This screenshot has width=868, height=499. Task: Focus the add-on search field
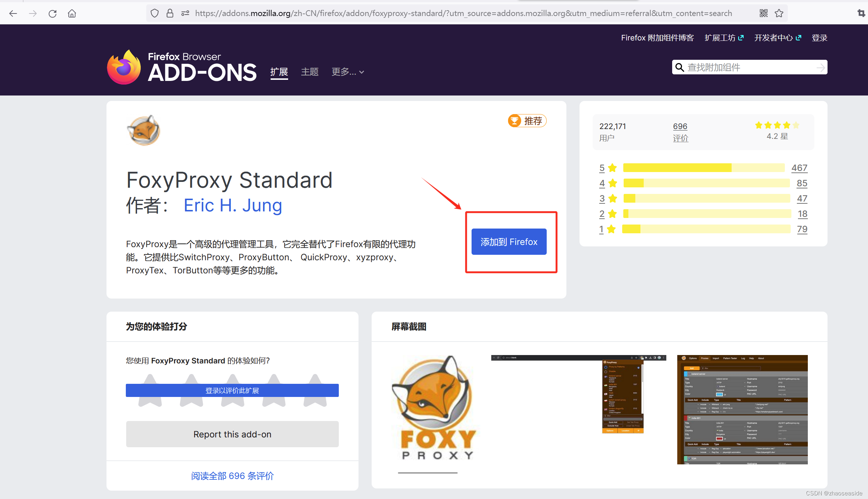pos(749,67)
